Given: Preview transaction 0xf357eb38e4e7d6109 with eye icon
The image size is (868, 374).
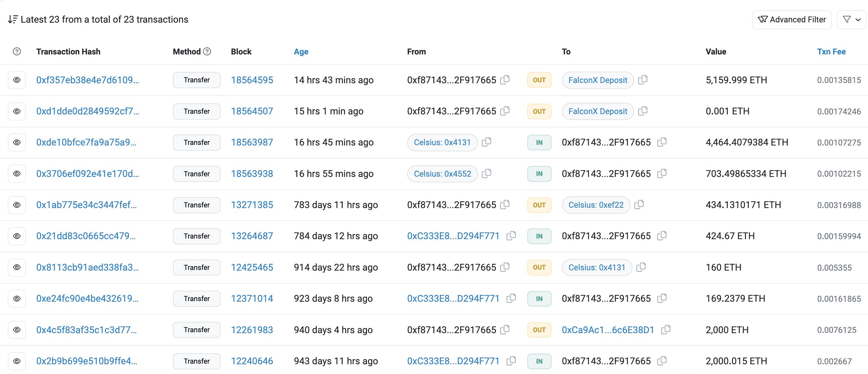Looking at the screenshot, I should 17,80.
